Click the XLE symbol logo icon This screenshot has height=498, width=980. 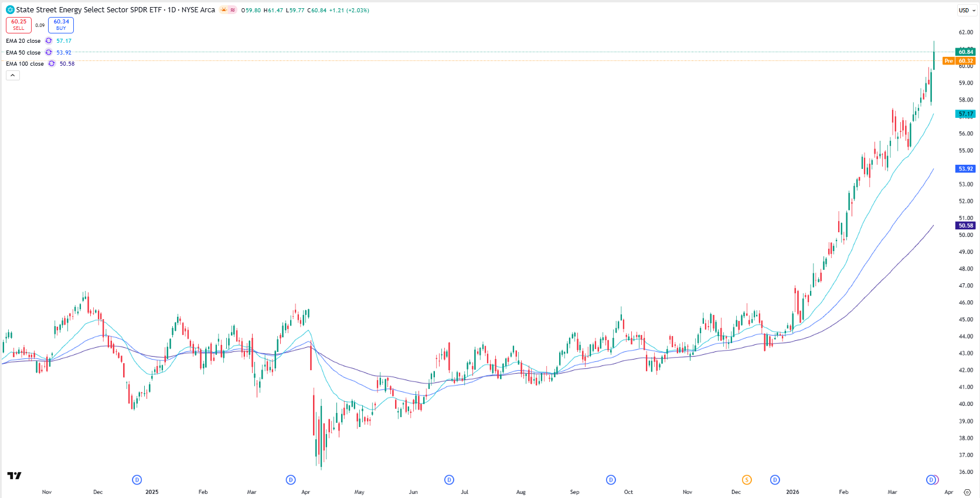[x=10, y=10]
